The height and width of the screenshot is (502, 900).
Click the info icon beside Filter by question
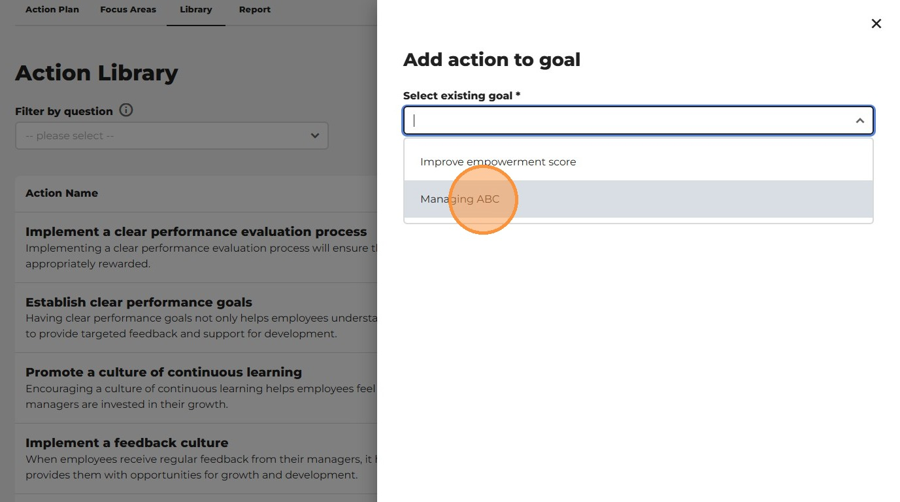[126, 110]
